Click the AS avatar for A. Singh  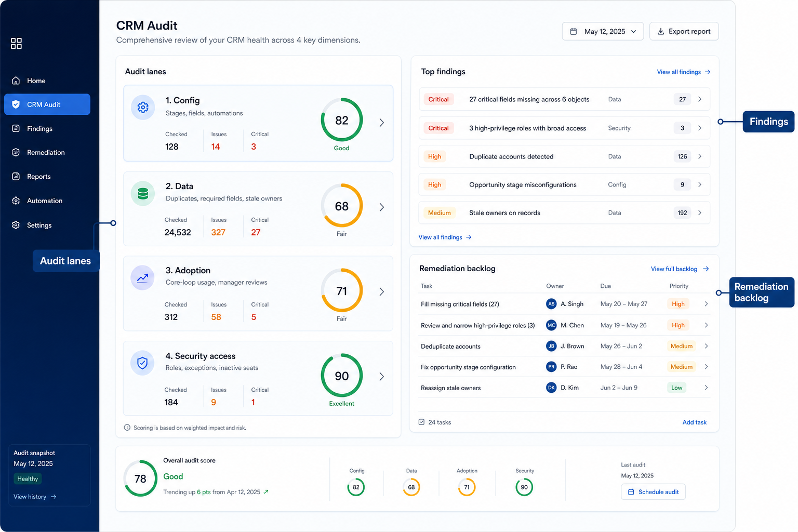tap(552, 304)
